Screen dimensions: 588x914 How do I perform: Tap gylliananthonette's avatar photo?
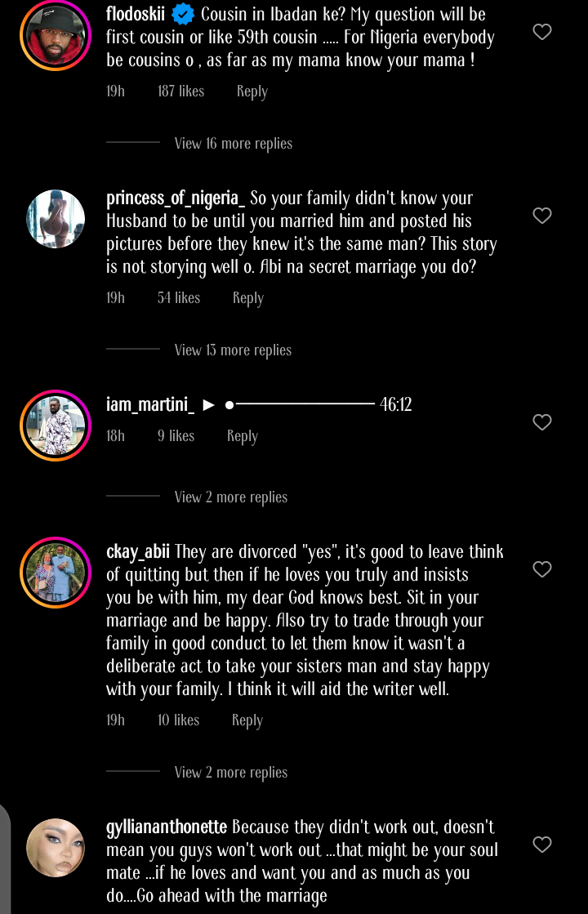[56, 847]
